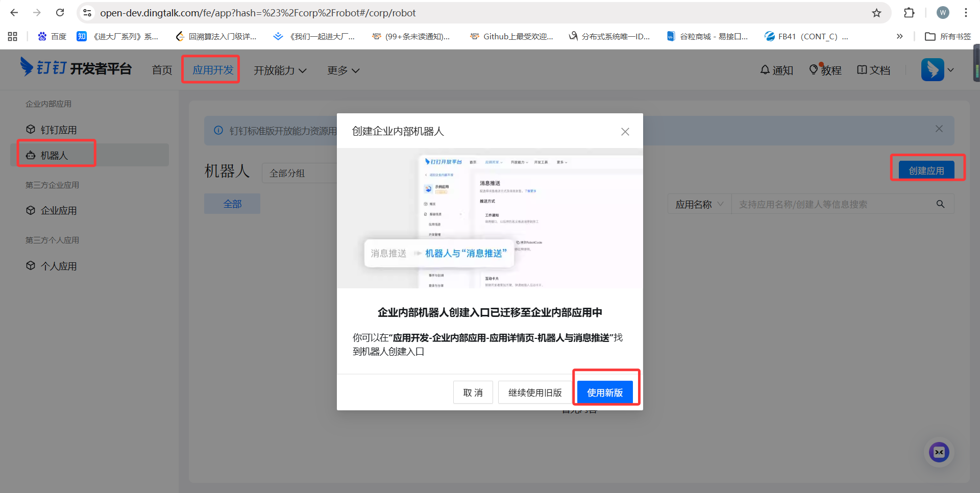This screenshot has height=493, width=980.
Task: Dismiss the info banner with its X
Action: coord(939,129)
